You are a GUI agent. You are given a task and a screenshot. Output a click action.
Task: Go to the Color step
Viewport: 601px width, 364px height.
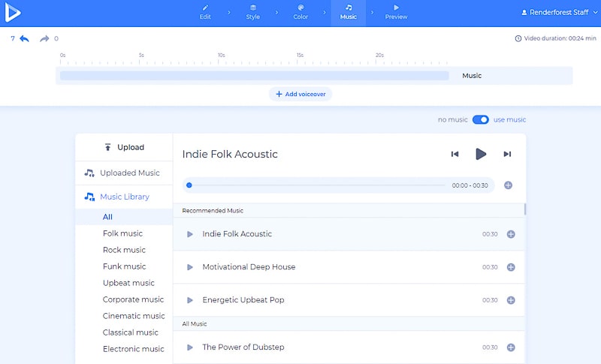[x=300, y=13]
